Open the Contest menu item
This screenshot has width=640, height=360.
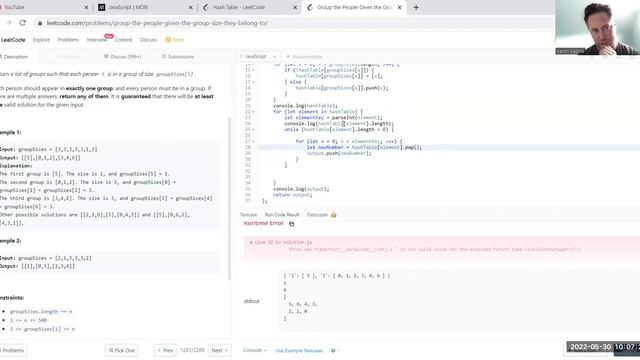(123, 40)
